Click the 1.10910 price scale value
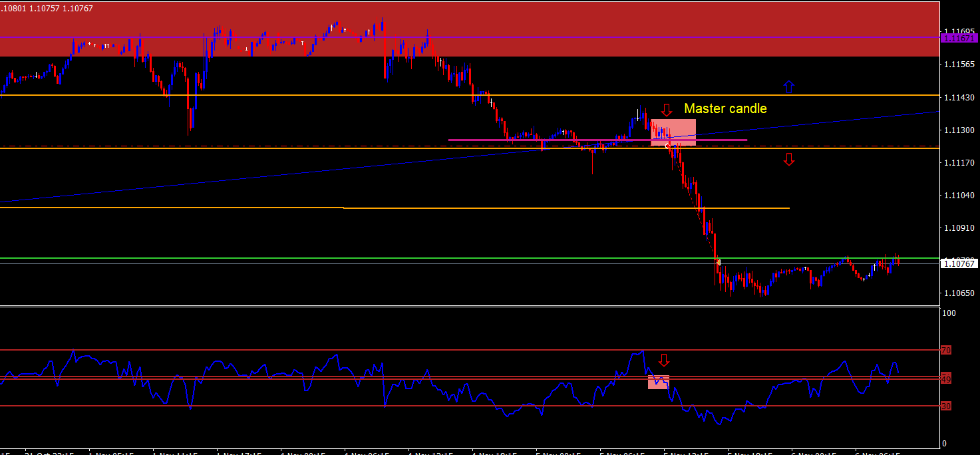Viewport: 980px width, 455px height. click(959, 228)
